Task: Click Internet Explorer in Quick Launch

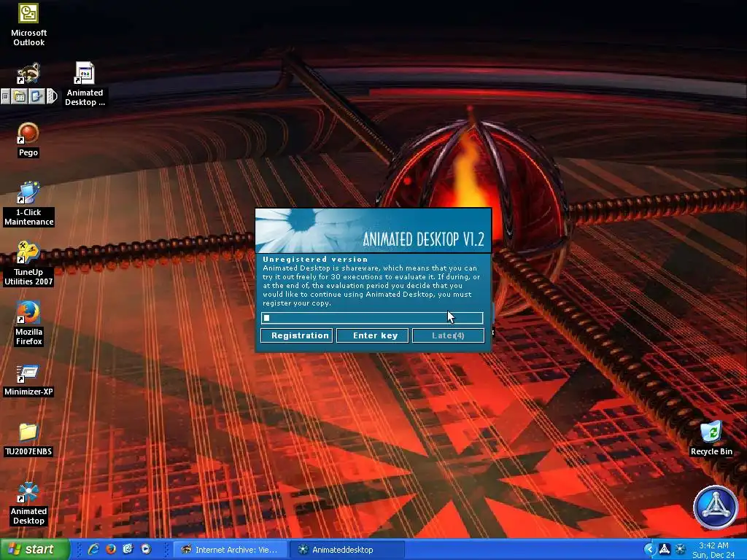Action: pyautogui.click(x=93, y=549)
